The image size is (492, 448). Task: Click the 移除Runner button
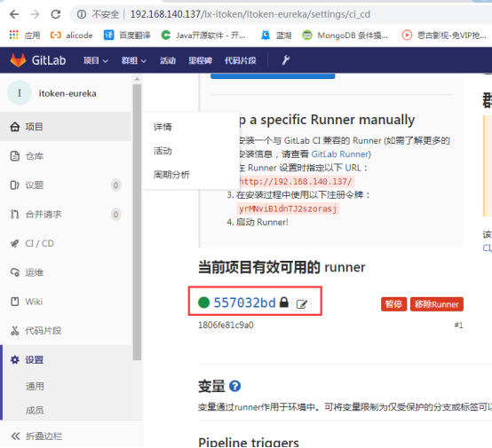click(x=436, y=304)
